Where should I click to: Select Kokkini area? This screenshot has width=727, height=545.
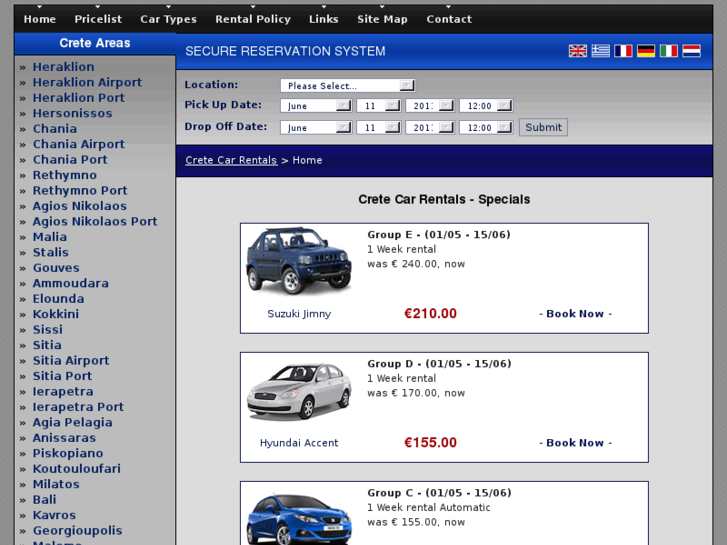[56, 314]
